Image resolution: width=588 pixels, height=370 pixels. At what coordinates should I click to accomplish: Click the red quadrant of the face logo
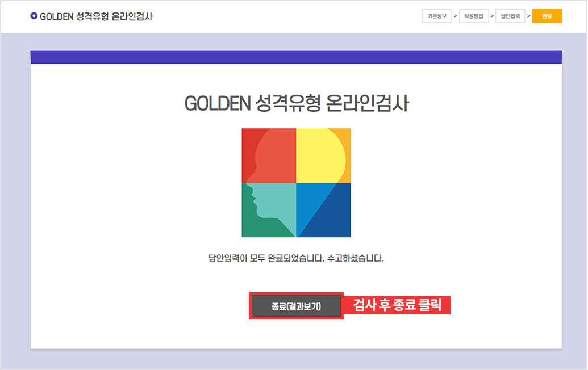267,153
